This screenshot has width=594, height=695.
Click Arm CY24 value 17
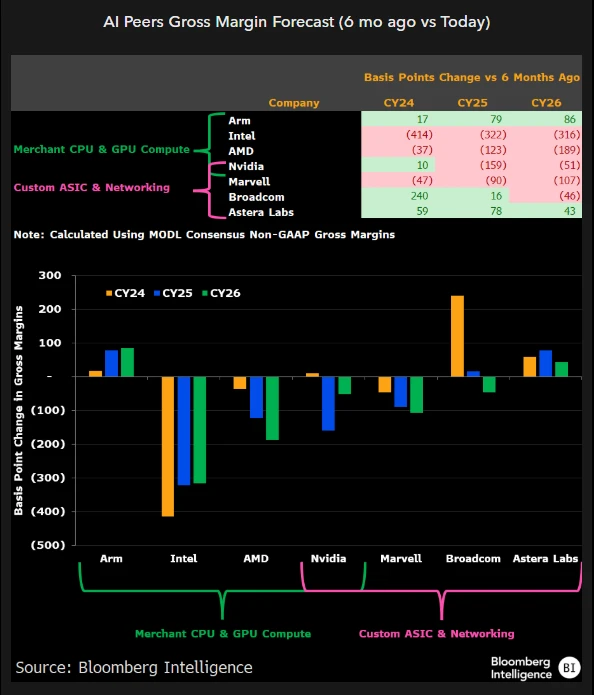pyautogui.click(x=422, y=119)
